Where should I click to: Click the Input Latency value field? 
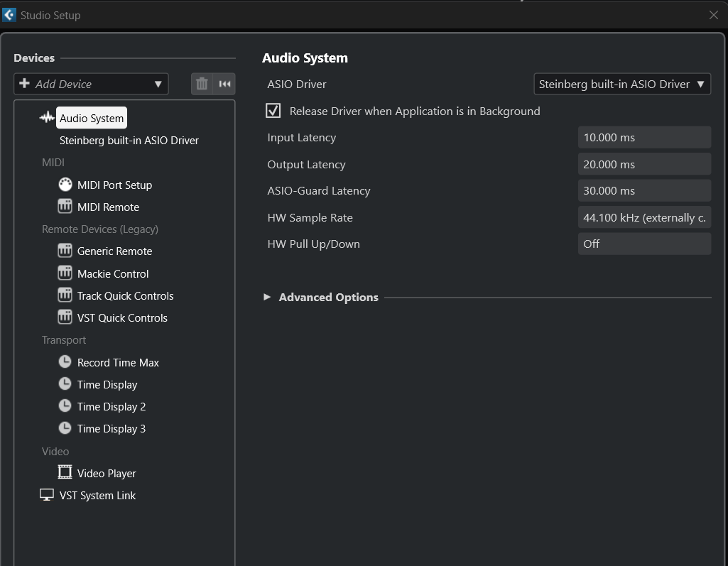click(644, 138)
